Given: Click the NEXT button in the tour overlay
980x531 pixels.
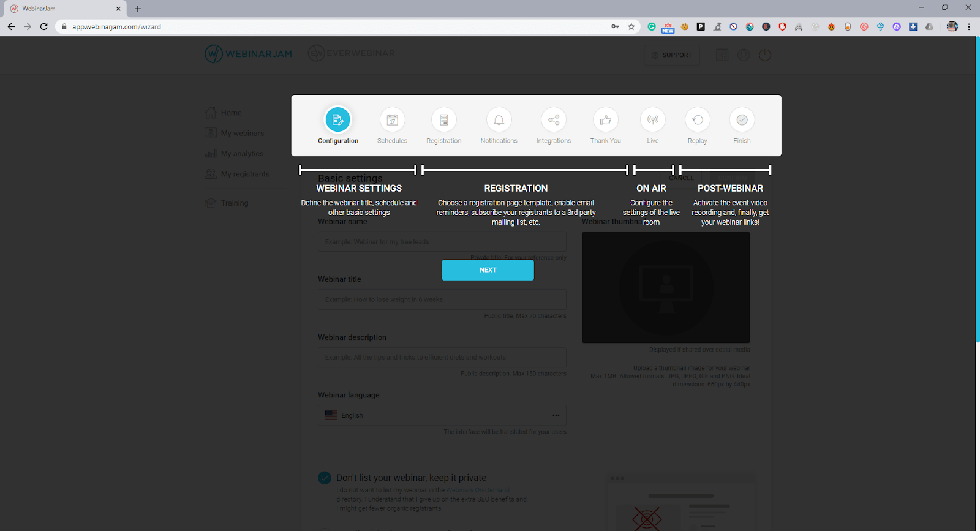Looking at the screenshot, I should tap(488, 270).
